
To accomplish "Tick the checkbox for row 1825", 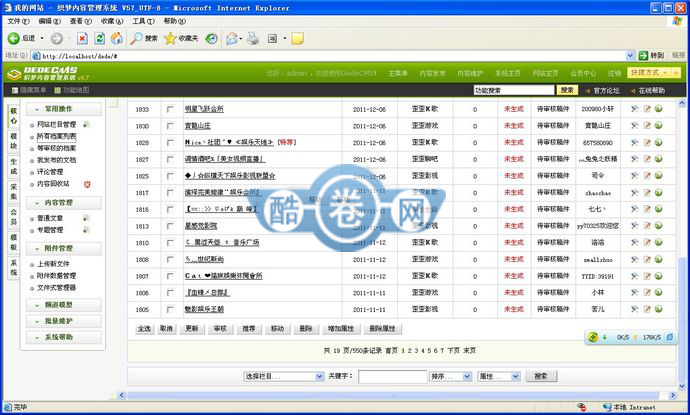I will point(170,176).
